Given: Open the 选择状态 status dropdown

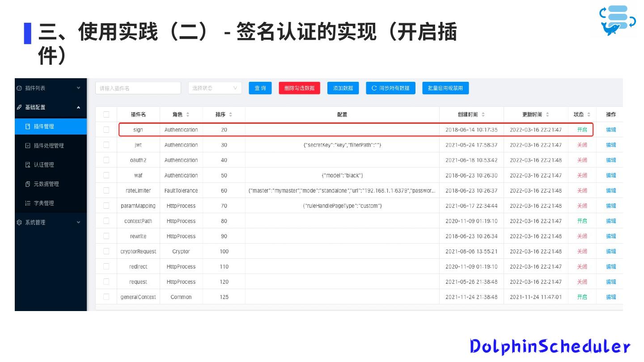Looking at the screenshot, I should click(215, 88).
